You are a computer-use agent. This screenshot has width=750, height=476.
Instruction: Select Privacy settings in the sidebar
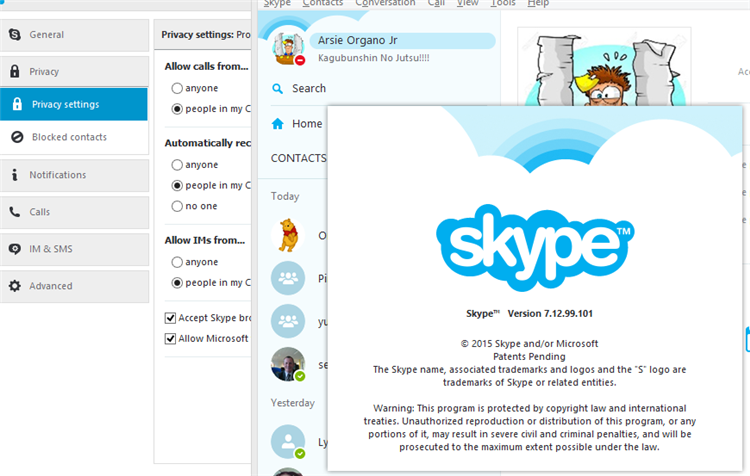pyautogui.click(x=74, y=104)
